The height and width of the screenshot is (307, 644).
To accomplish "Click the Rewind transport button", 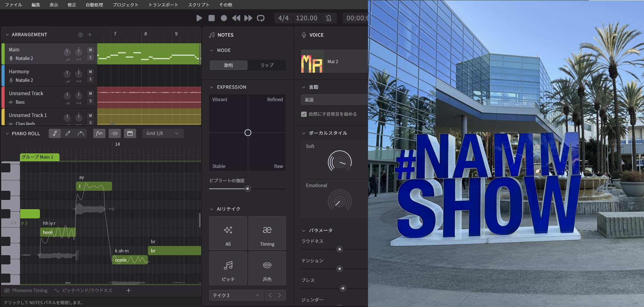I will pyautogui.click(x=236, y=18).
